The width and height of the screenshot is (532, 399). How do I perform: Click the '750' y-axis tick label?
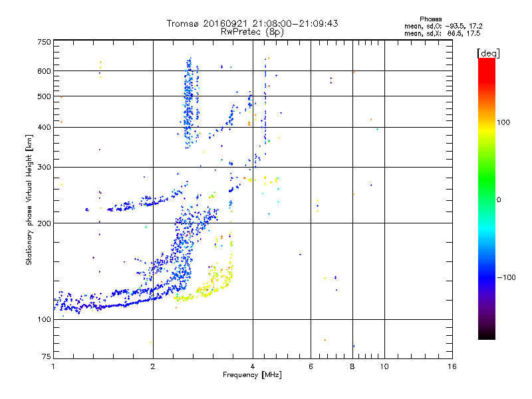(44, 42)
